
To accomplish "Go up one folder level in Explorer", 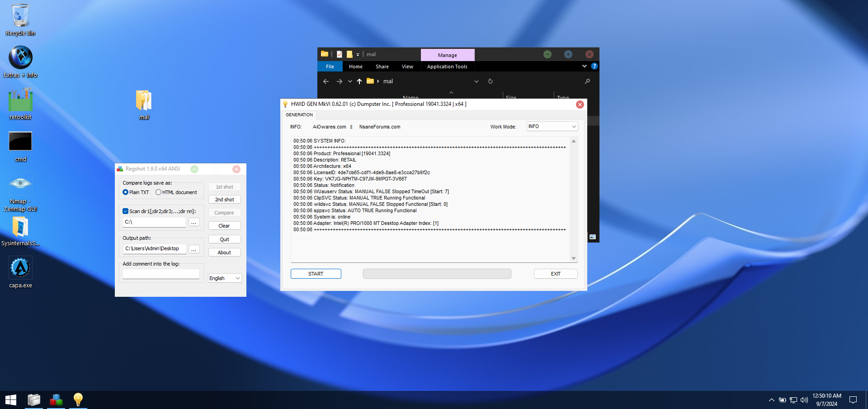I will [x=359, y=81].
